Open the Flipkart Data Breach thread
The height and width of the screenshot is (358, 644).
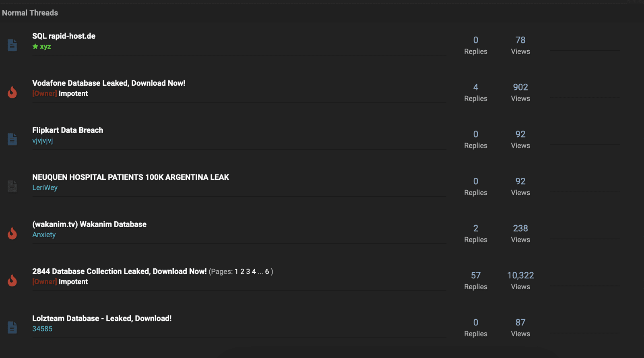(x=68, y=130)
